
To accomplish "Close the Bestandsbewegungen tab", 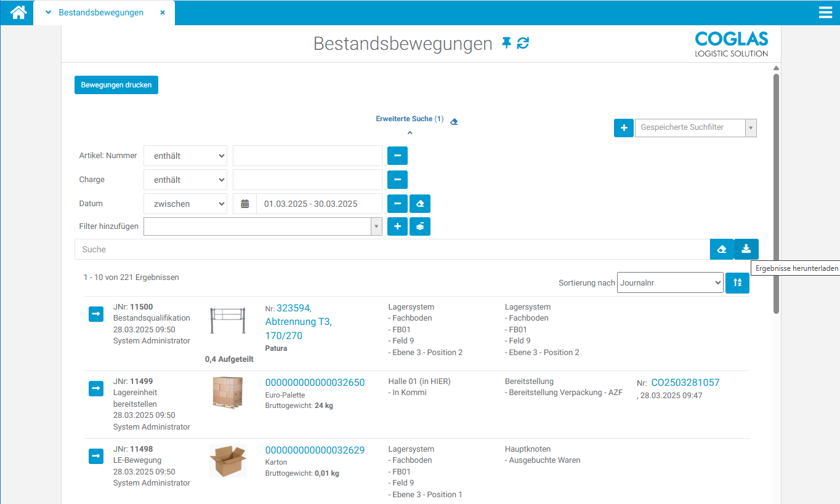I will (163, 12).
